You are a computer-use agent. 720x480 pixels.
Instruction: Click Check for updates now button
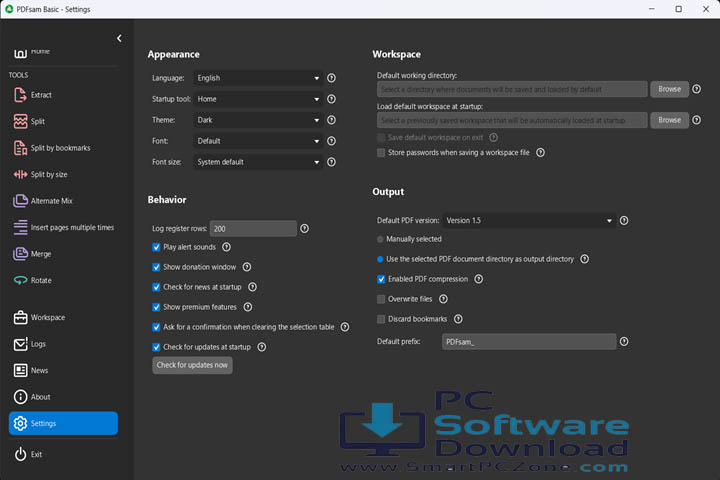[192, 365]
